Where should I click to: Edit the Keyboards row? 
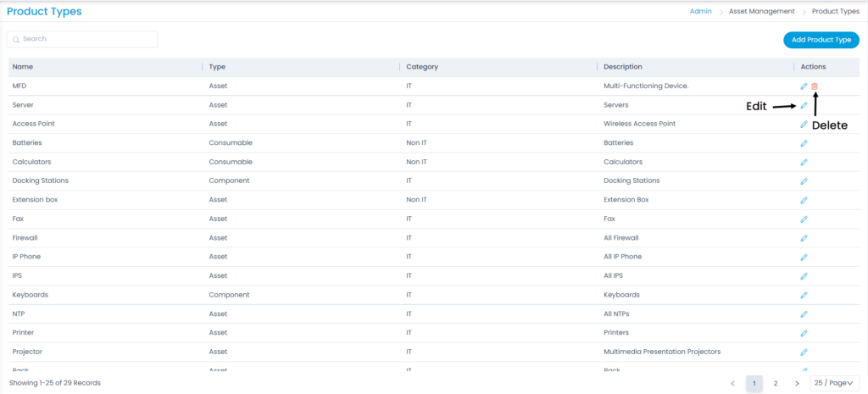click(x=804, y=295)
